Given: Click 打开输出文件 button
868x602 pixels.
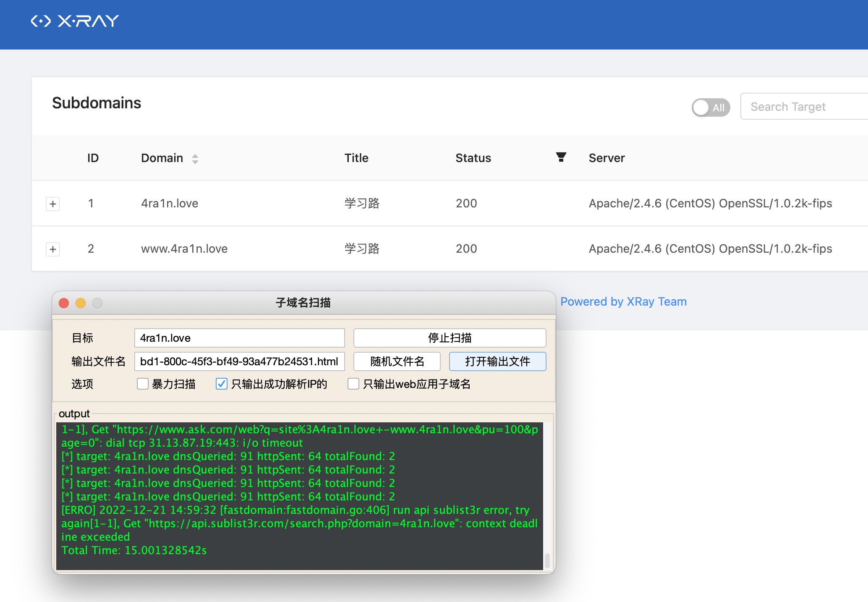Looking at the screenshot, I should (497, 361).
